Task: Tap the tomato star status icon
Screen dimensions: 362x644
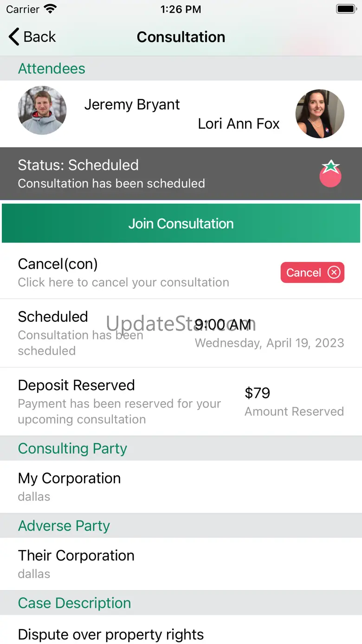Action: [x=330, y=174]
